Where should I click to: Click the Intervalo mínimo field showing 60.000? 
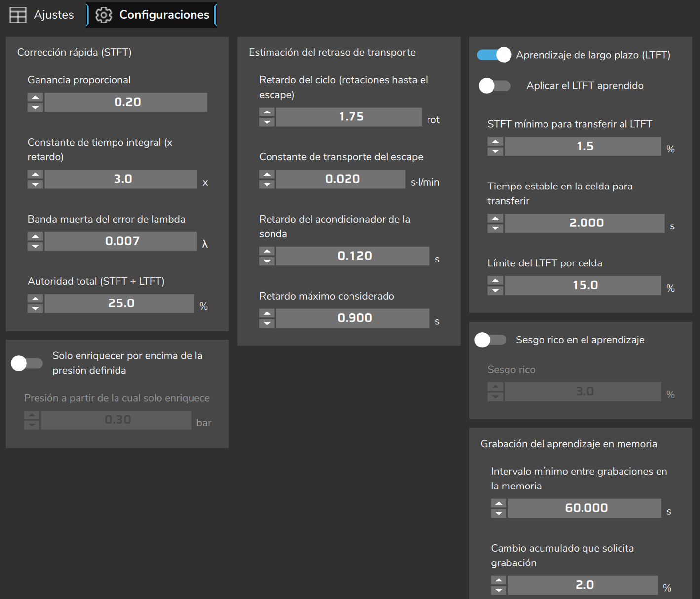click(585, 508)
